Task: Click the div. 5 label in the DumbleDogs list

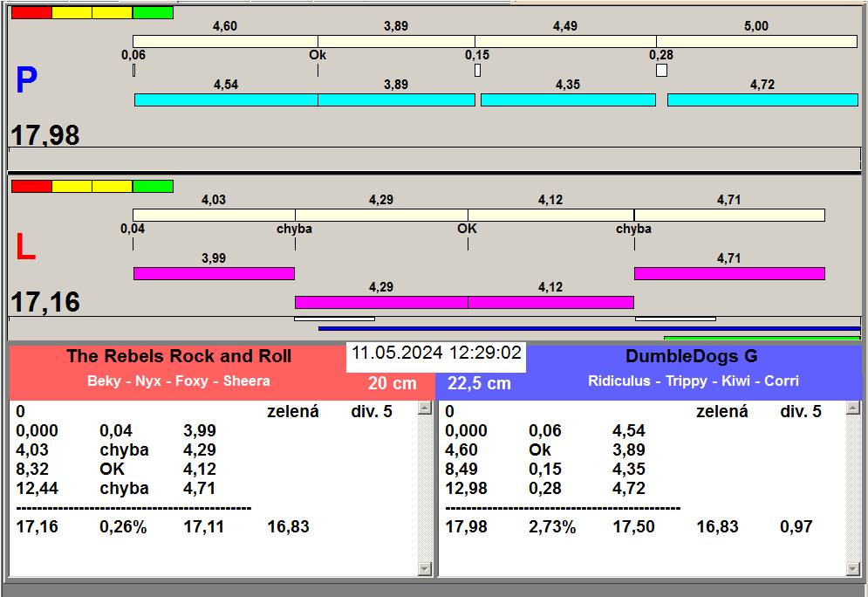Action: [x=801, y=411]
